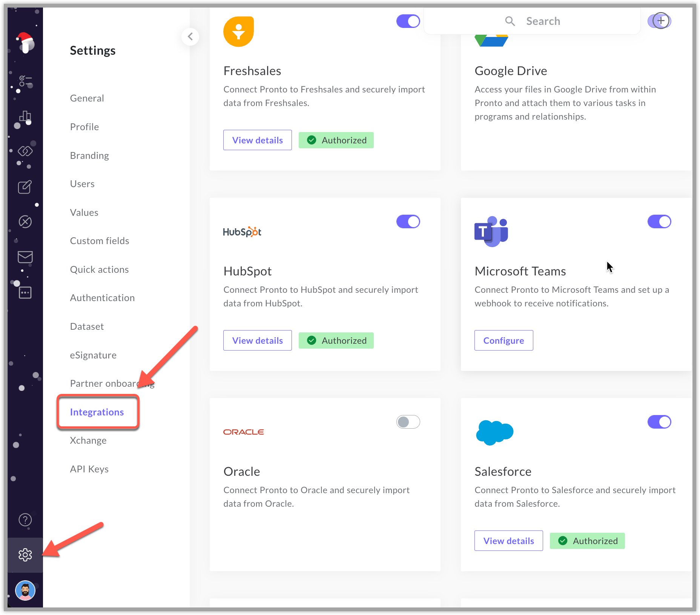This screenshot has height=615, width=700.
Task: Open Authentication settings
Action: (x=102, y=298)
